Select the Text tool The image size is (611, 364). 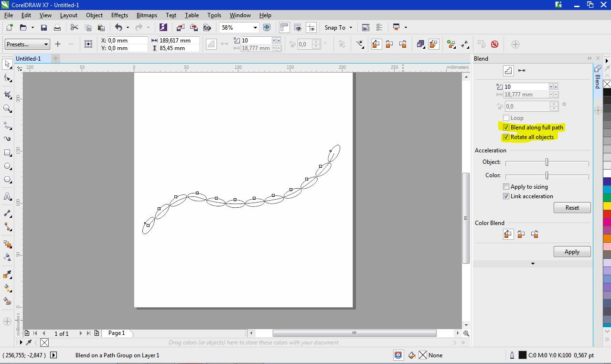[x=7, y=196]
